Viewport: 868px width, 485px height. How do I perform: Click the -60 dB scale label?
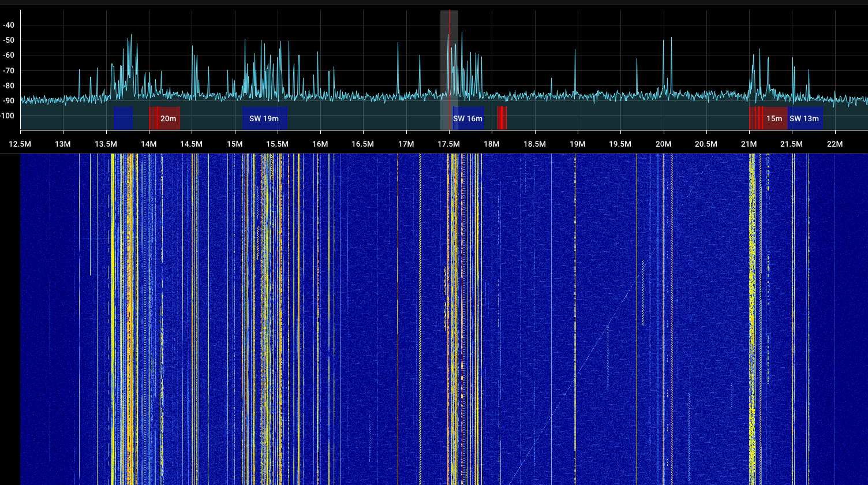click(x=9, y=55)
